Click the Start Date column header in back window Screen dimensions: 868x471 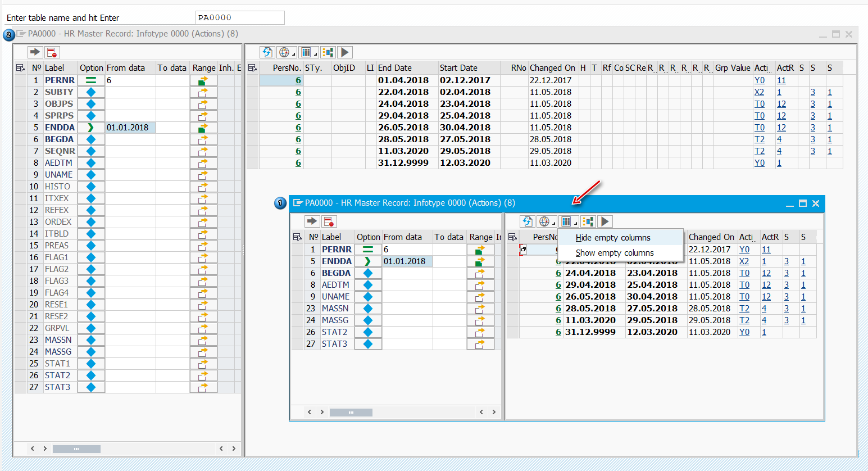(469, 68)
